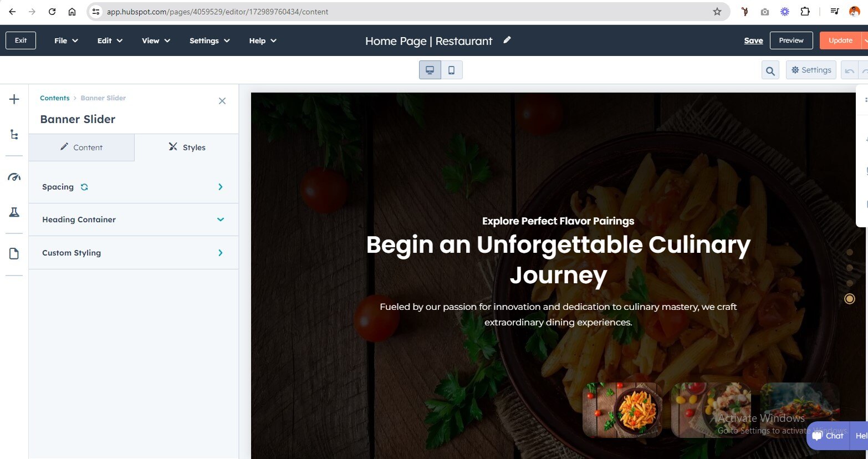Switch to the Styles tab
Image resolution: width=868 pixels, height=459 pixels.
click(187, 147)
